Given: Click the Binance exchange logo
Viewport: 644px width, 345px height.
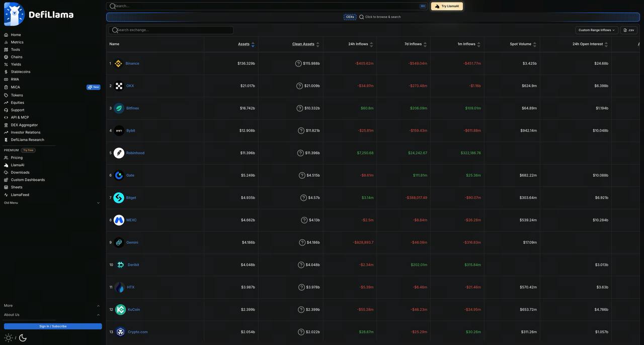Looking at the screenshot, I should click(118, 63).
